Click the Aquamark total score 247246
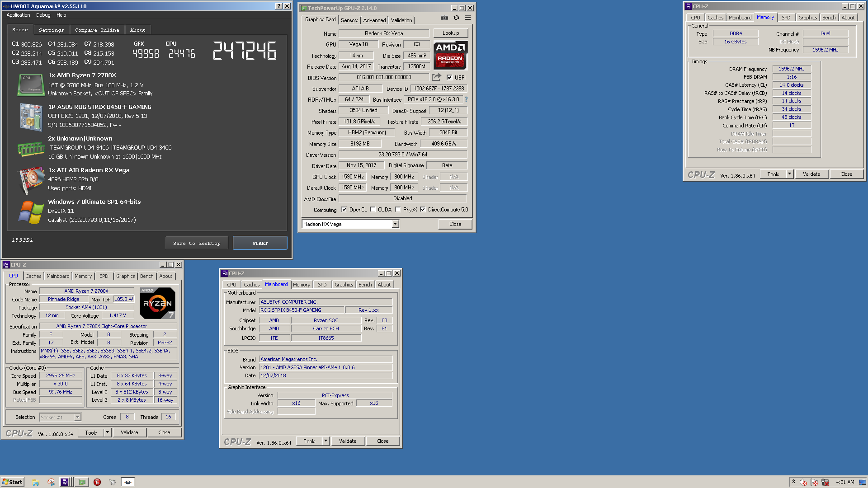 tap(245, 51)
